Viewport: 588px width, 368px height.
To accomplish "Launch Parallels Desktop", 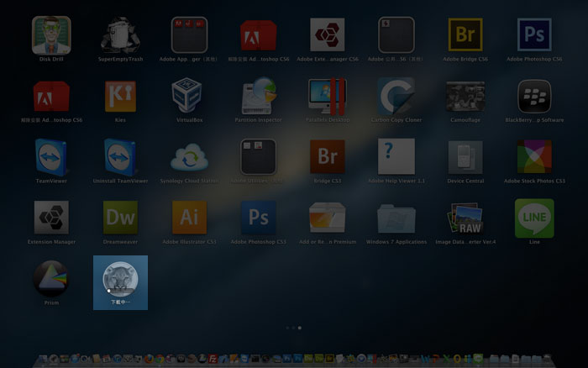I will point(328,97).
